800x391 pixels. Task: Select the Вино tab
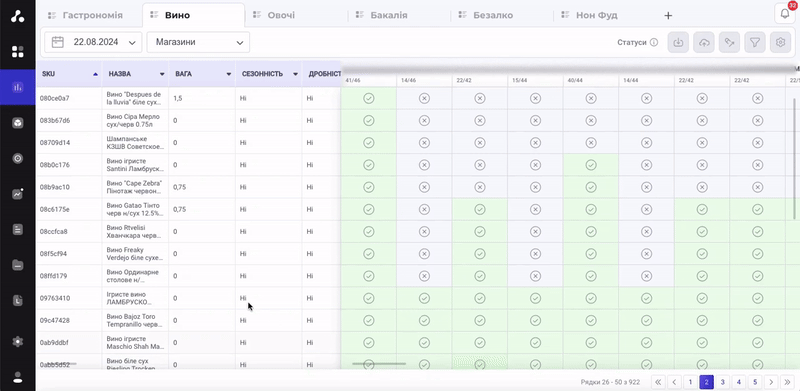tap(194, 15)
